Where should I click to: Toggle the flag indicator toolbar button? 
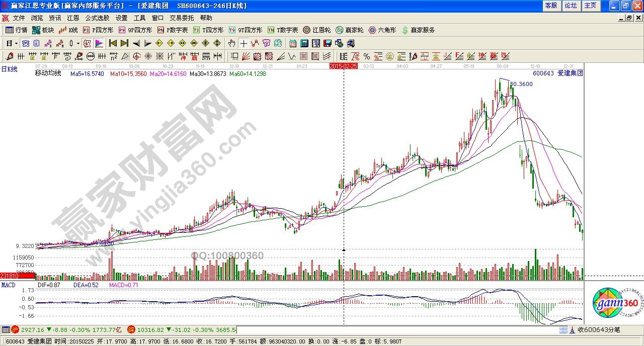tap(99, 43)
